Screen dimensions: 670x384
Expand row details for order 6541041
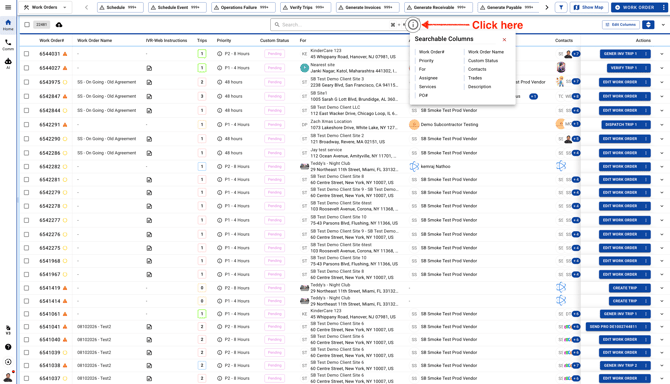[662, 327]
